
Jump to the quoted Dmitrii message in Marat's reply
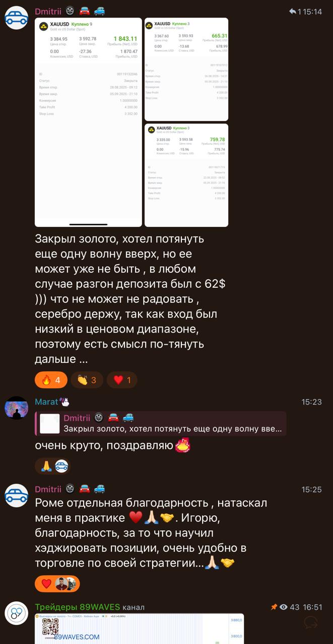160,424
